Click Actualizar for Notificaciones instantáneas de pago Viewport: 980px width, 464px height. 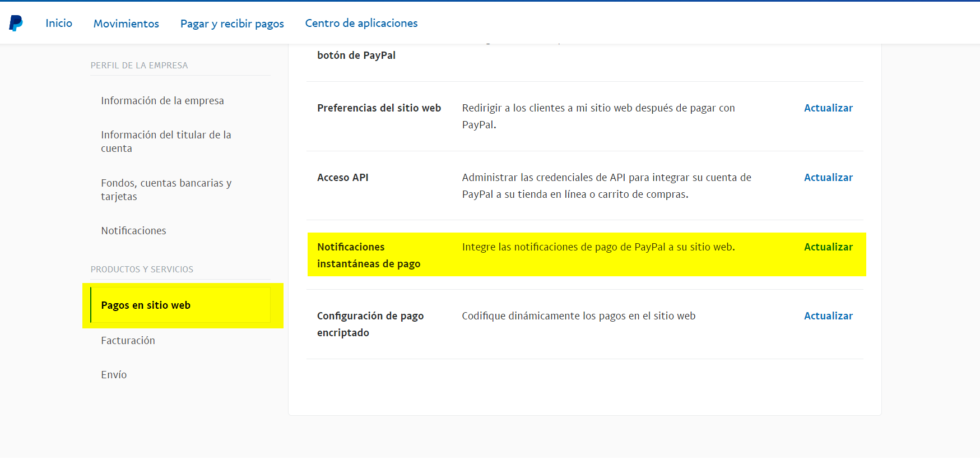point(828,247)
